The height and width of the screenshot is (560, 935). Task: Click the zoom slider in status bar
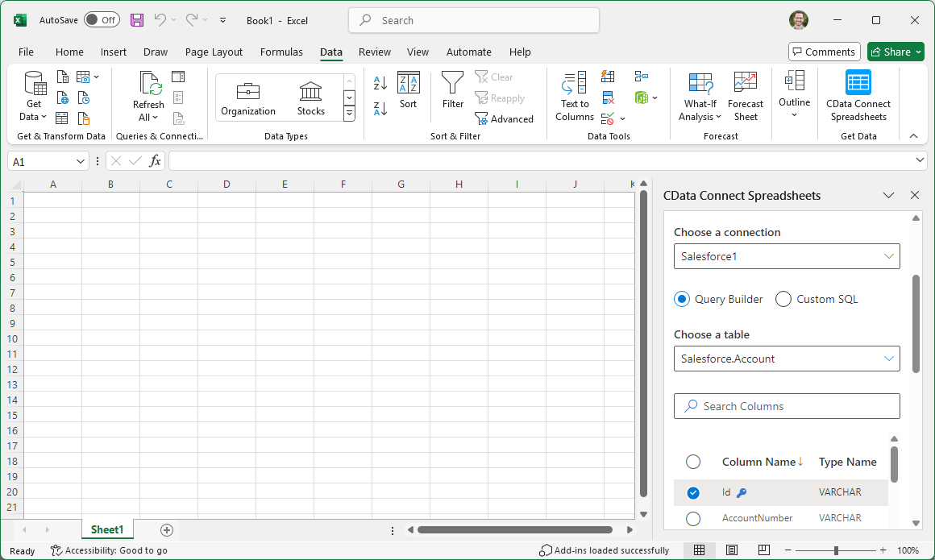836,550
